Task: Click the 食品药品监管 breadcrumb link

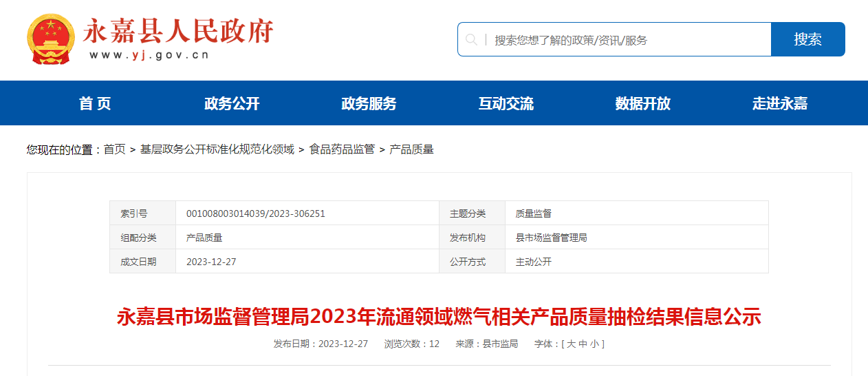Action: pos(342,149)
